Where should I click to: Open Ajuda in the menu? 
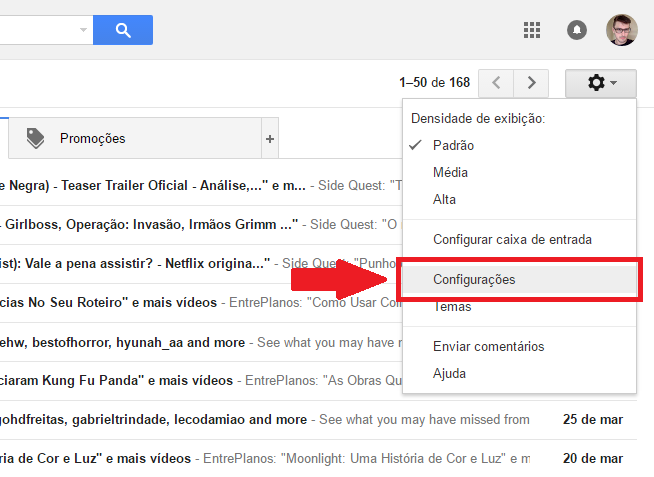[x=449, y=373]
